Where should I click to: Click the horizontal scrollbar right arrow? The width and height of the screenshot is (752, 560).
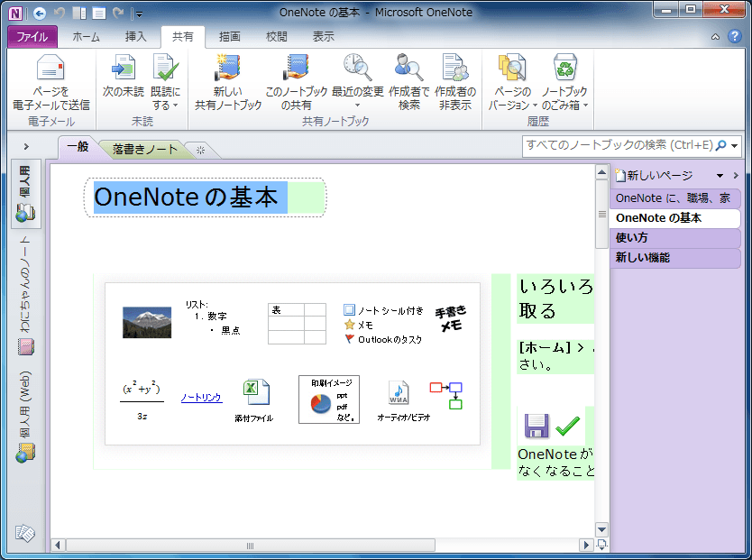(585, 546)
